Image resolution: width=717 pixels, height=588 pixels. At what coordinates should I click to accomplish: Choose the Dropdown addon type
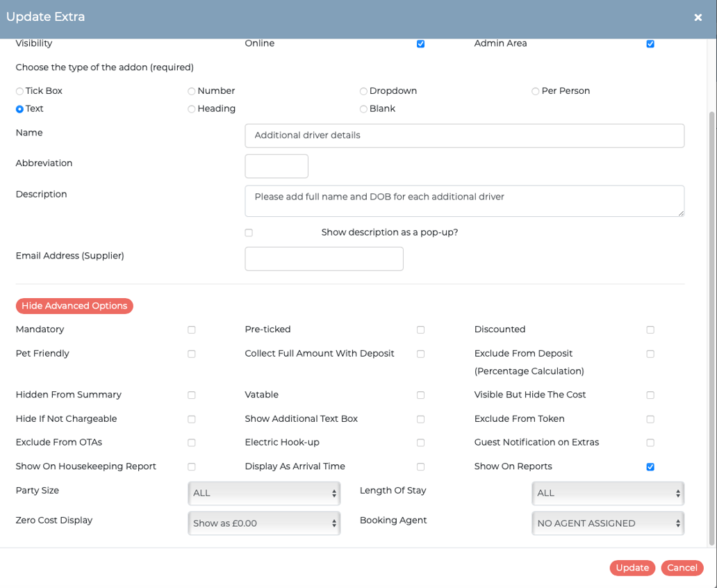pos(363,91)
